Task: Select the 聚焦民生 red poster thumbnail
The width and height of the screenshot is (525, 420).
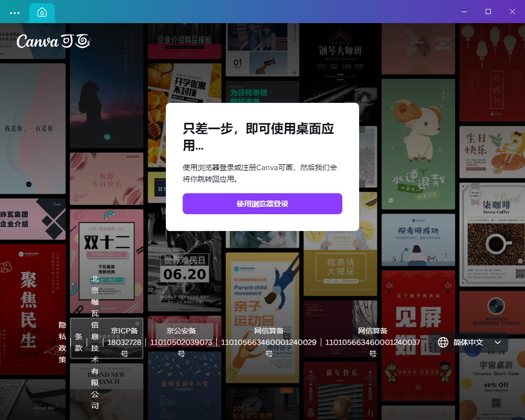Action: 33,309
